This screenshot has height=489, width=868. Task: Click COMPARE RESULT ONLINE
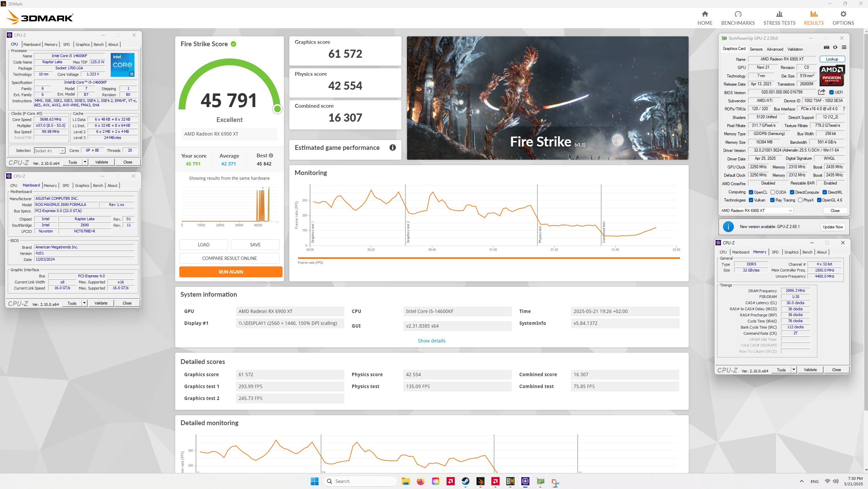(x=229, y=258)
